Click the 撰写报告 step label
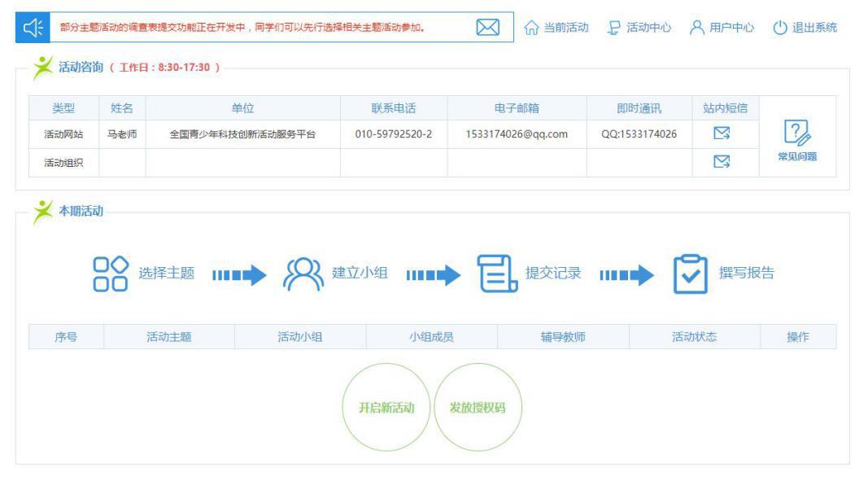 pyautogui.click(x=746, y=274)
